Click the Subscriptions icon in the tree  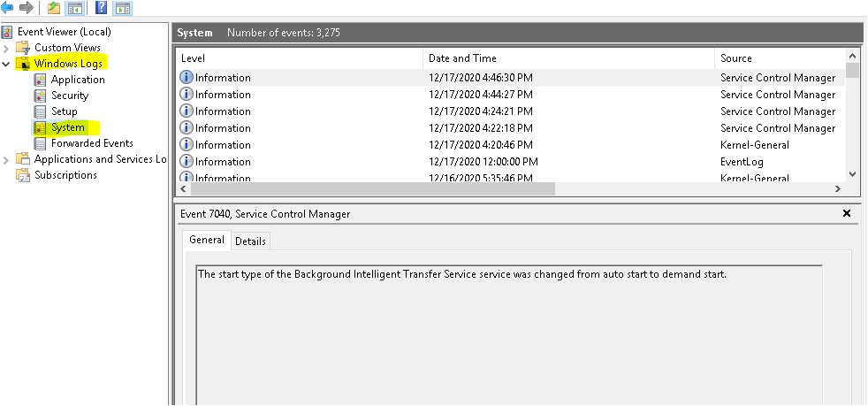(23, 175)
